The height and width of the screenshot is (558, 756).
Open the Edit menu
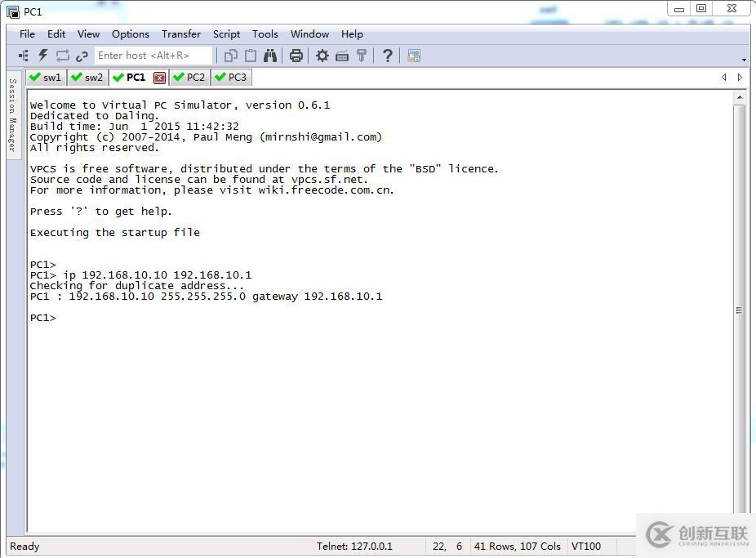tap(56, 34)
